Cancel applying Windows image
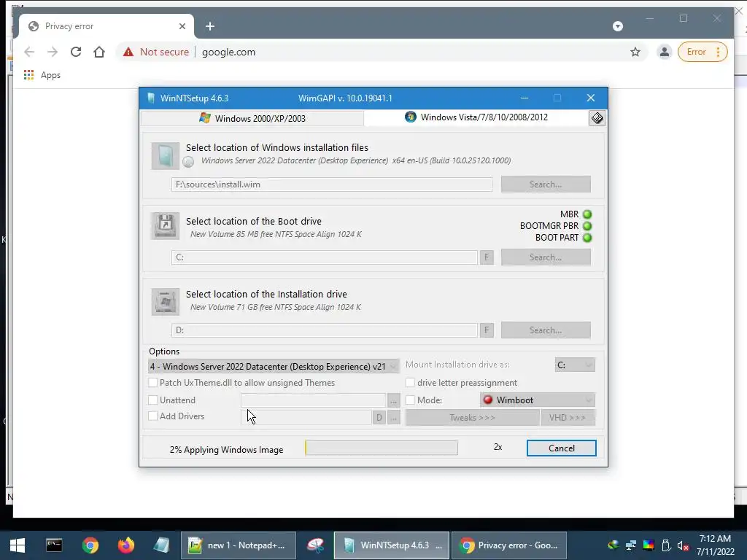The image size is (747, 560). pyautogui.click(x=561, y=448)
